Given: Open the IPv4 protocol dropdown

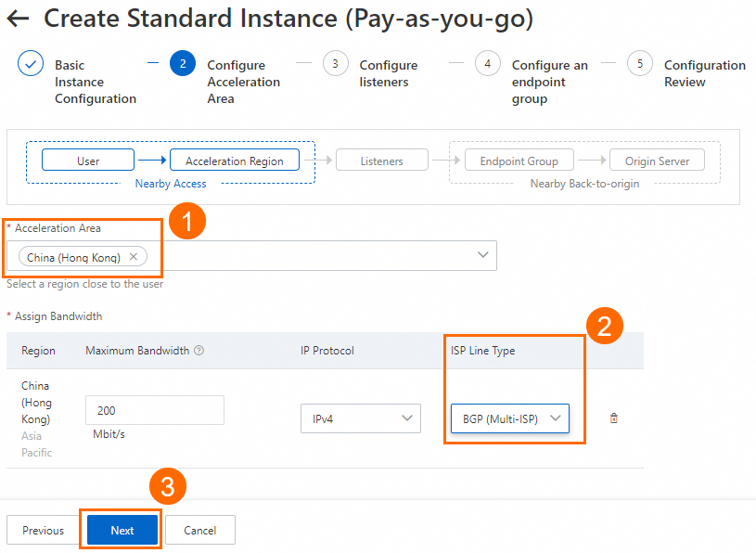Looking at the screenshot, I should 360,418.
